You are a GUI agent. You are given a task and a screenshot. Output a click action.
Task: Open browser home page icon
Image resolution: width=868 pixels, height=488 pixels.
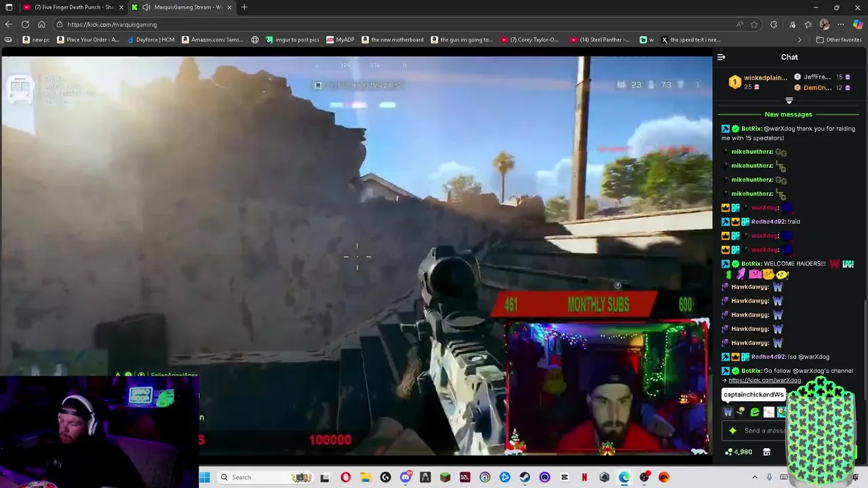coord(41,24)
